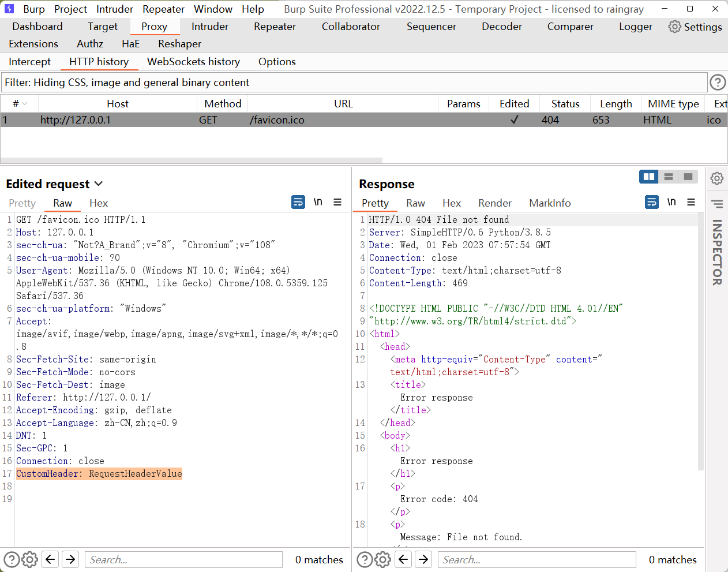
Task: Show the response in Raw view
Action: [415, 203]
